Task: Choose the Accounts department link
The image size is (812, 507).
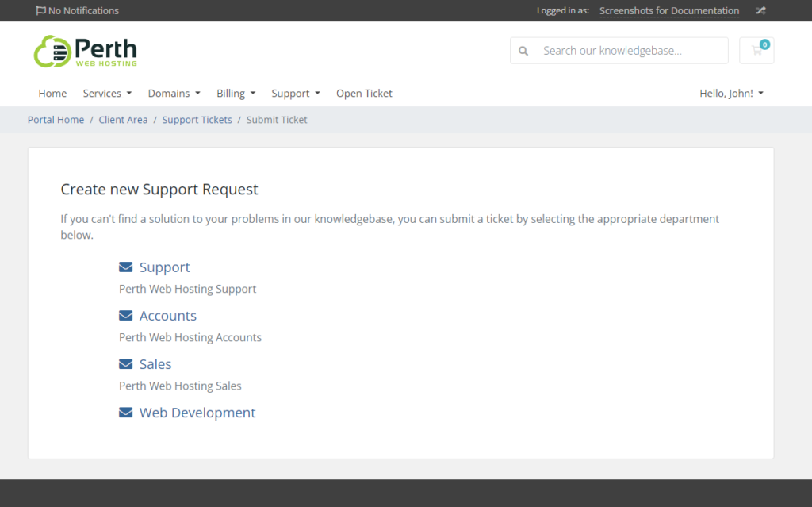Action: 168,315
